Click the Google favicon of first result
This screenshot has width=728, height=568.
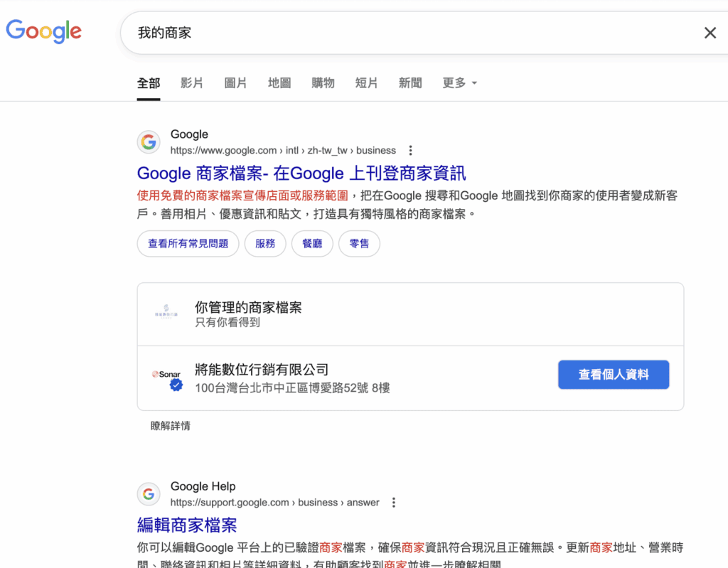(x=149, y=142)
